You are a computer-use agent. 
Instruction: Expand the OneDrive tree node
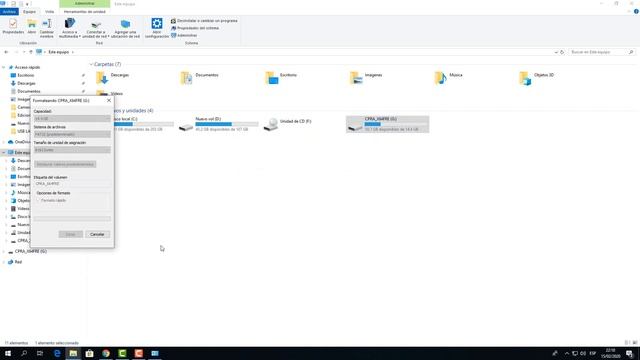click(4, 142)
